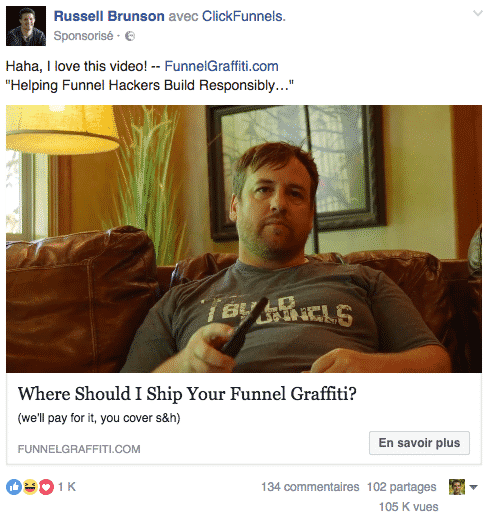Click the FUNNELGRAFFITI.COM domain caption
This screenshot has height=519, width=490.
point(79,449)
